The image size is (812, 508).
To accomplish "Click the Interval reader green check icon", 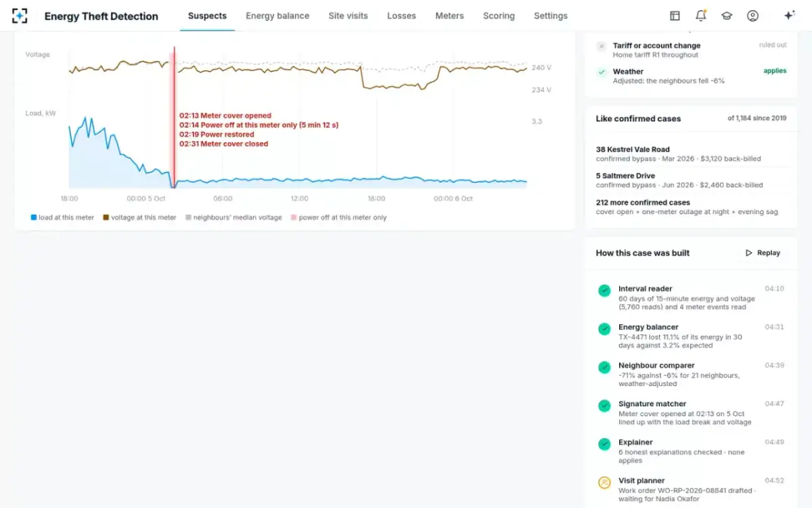I will point(604,290).
